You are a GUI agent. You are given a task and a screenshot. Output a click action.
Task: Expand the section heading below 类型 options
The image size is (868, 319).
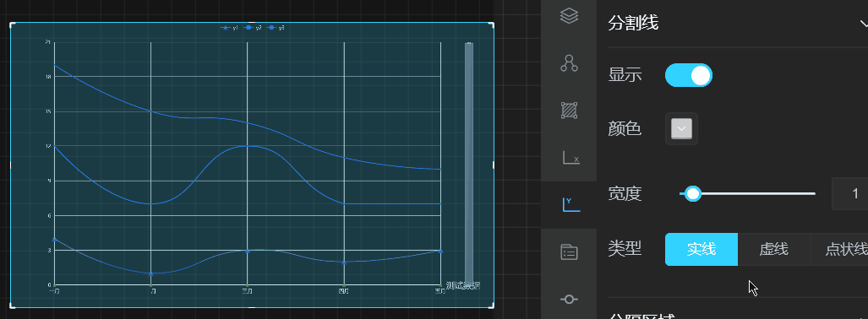coord(642,316)
